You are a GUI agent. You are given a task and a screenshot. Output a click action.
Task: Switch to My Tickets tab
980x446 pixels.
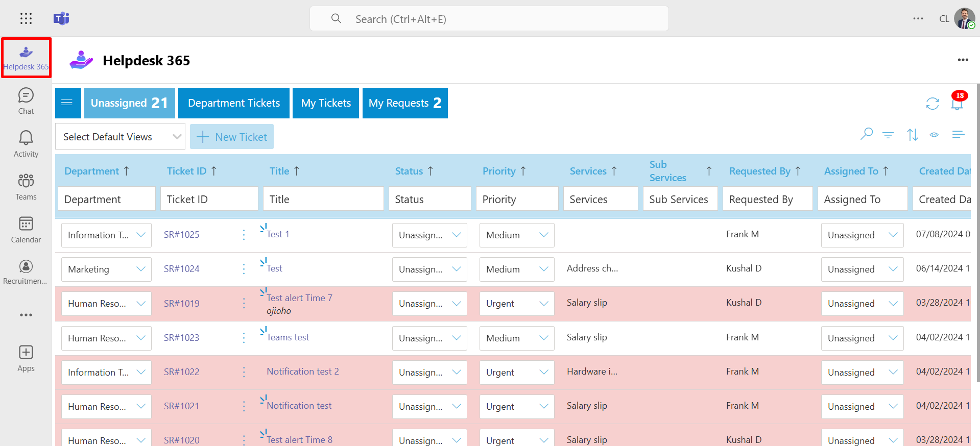click(x=326, y=103)
